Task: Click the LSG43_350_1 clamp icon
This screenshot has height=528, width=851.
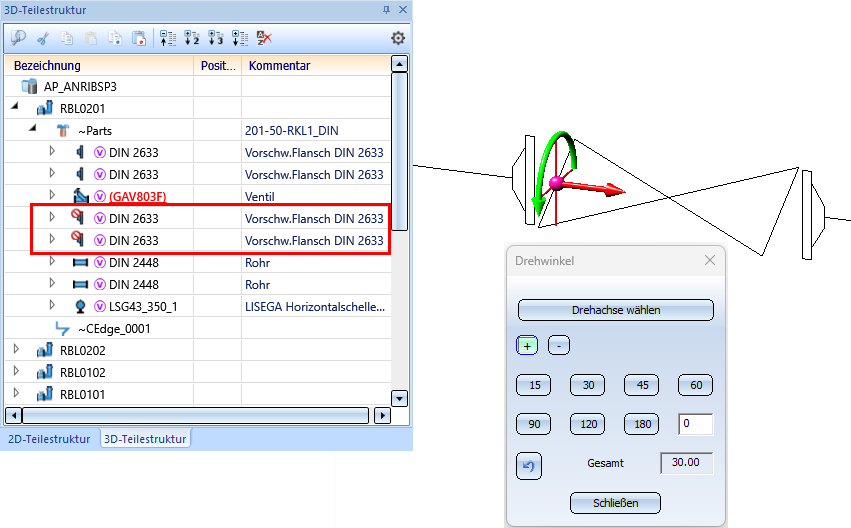Action: click(x=80, y=307)
